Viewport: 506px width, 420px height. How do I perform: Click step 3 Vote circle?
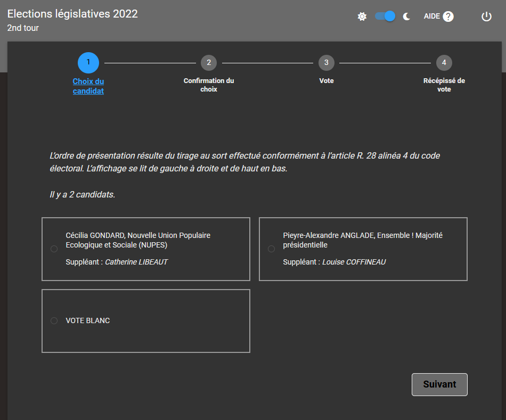click(x=326, y=63)
